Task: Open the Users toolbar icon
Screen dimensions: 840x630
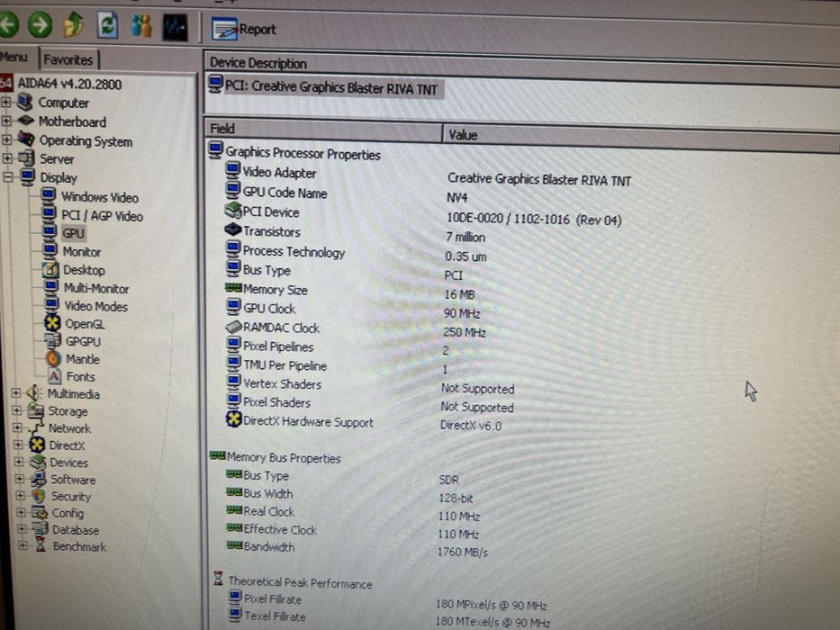Action: 141,26
